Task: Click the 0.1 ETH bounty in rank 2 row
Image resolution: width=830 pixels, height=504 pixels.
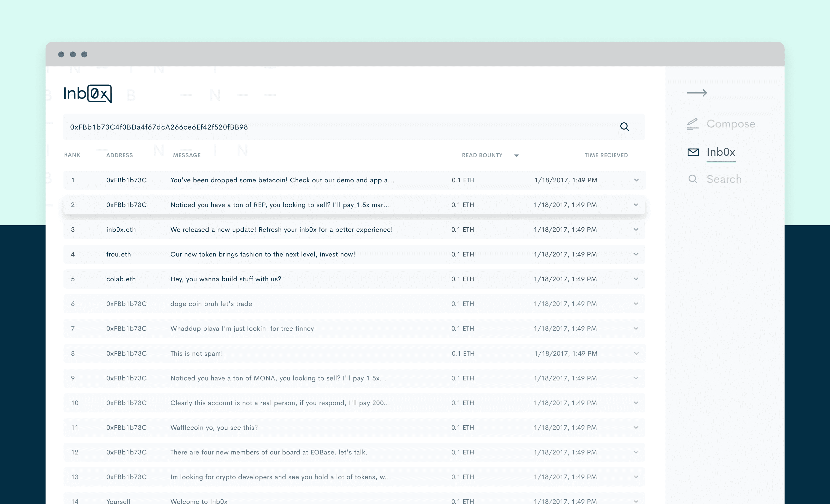Action: point(462,205)
